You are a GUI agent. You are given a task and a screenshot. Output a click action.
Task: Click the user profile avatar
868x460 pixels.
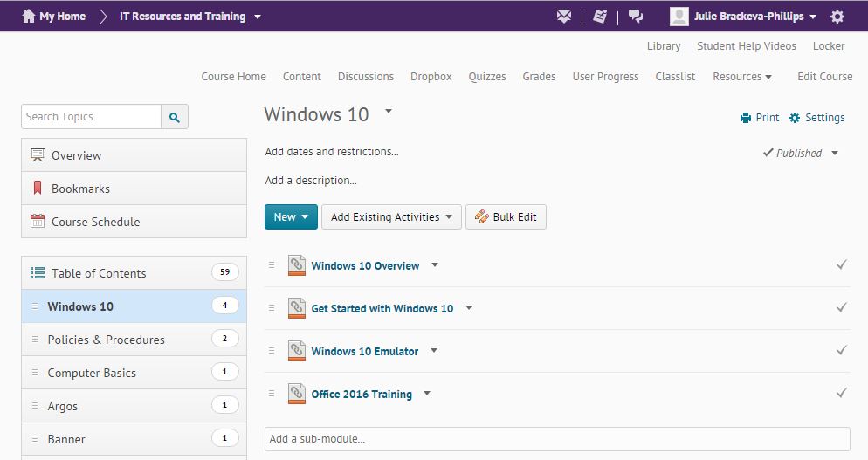[x=679, y=17]
